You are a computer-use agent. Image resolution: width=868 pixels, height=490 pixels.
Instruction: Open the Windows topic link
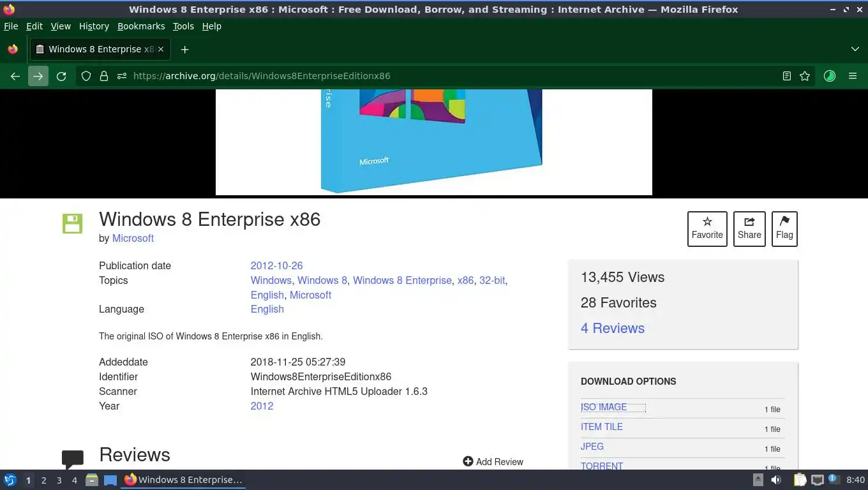click(x=271, y=280)
